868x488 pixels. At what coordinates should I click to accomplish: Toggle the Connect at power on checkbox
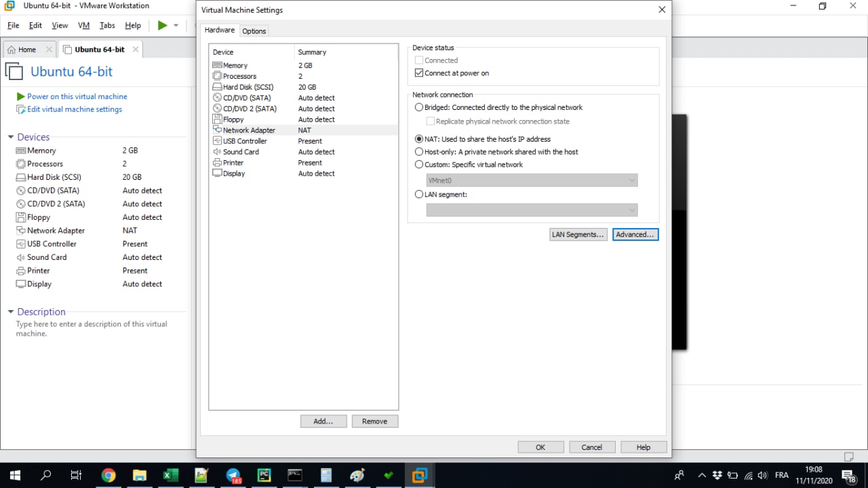419,73
